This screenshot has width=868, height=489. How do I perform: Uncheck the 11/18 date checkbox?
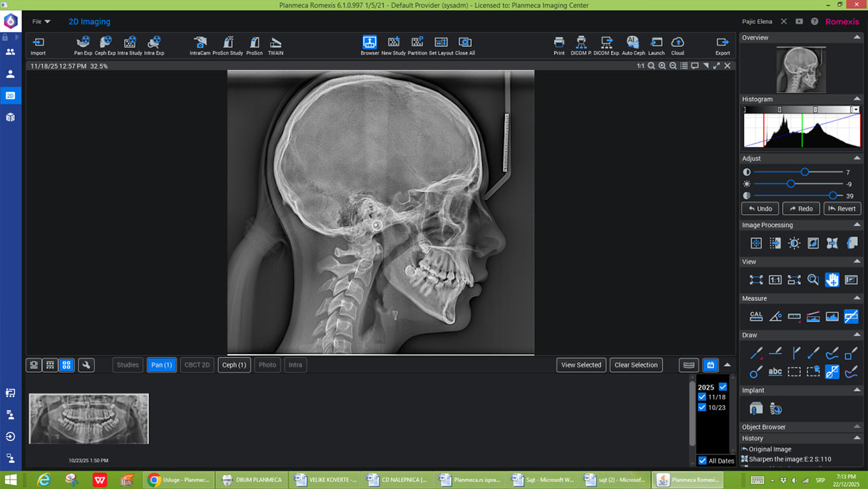click(702, 397)
